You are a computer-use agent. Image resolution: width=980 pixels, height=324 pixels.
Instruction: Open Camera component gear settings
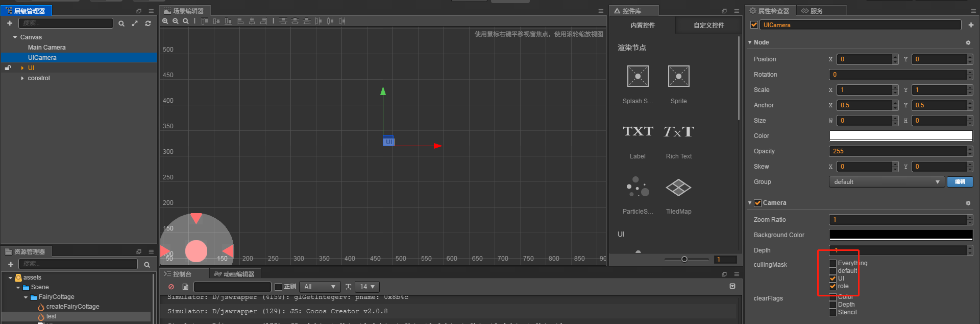pyautogui.click(x=968, y=203)
